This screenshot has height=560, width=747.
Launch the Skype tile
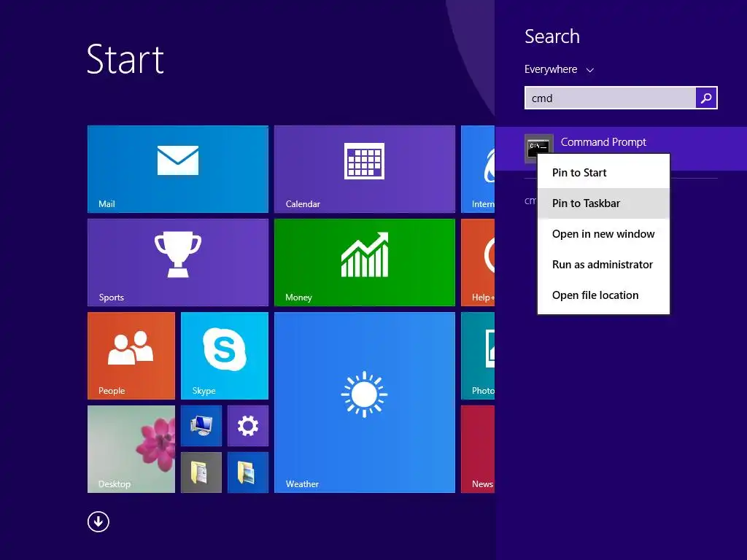click(x=225, y=356)
